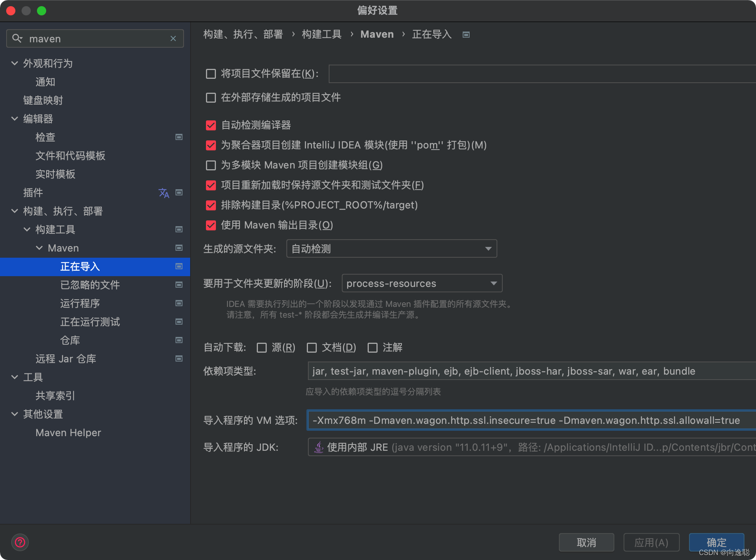
Task: Click 构建、执行、部署 in the breadcrumb
Action: pos(243,34)
